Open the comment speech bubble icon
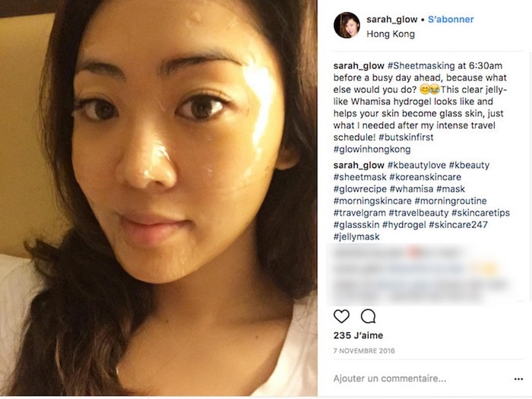 point(368,316)
